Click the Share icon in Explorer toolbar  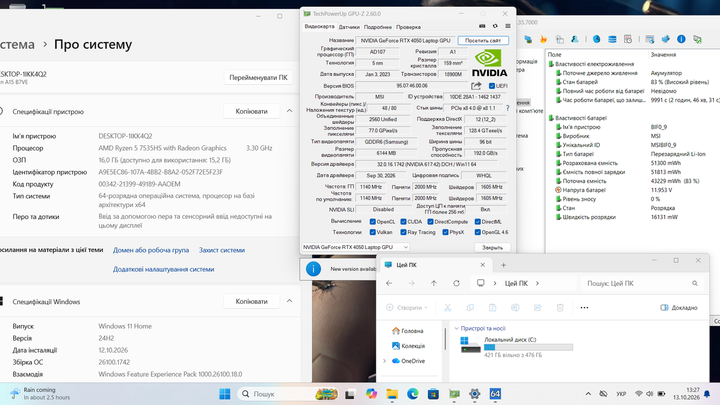(538, 308)
